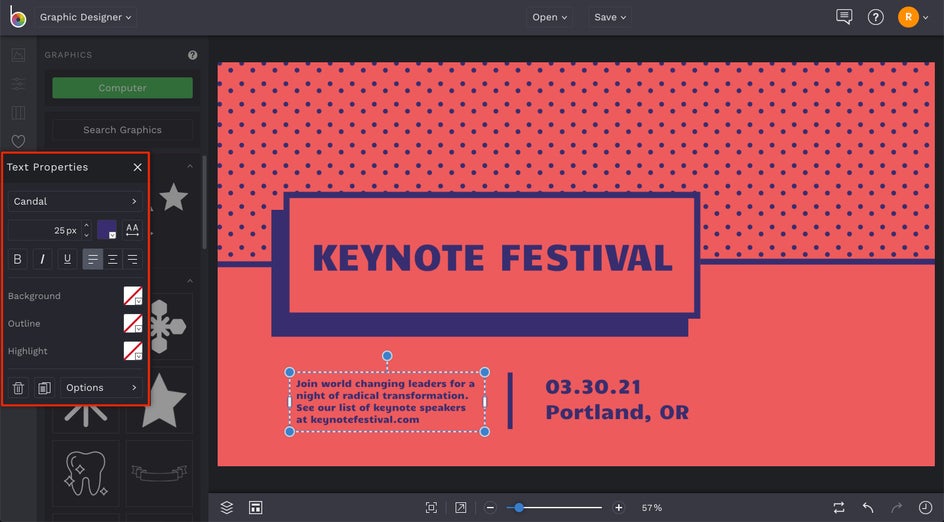Toggle italic formatting
Image resolution: width=944 pixels, height=522 pixels.
pos(42,259)
